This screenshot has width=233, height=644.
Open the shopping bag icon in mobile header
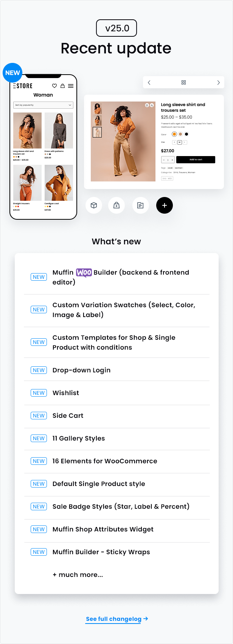coord(62,86)
